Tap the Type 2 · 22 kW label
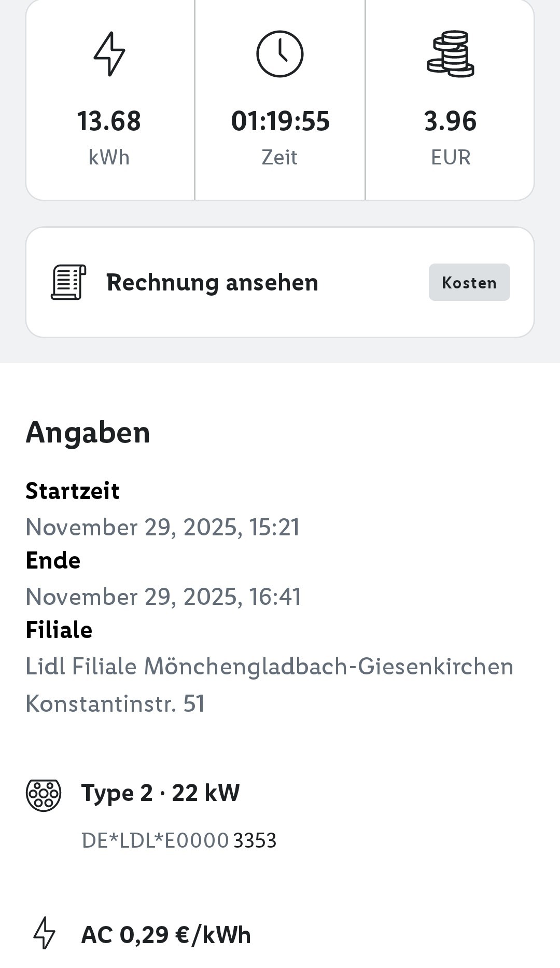 tap(160, 793)
